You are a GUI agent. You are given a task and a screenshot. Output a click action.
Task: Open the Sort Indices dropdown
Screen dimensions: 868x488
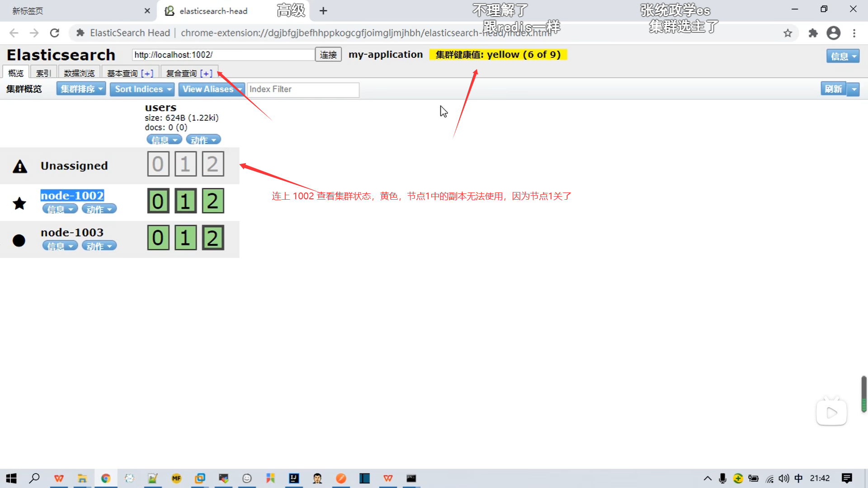point(142,89)
